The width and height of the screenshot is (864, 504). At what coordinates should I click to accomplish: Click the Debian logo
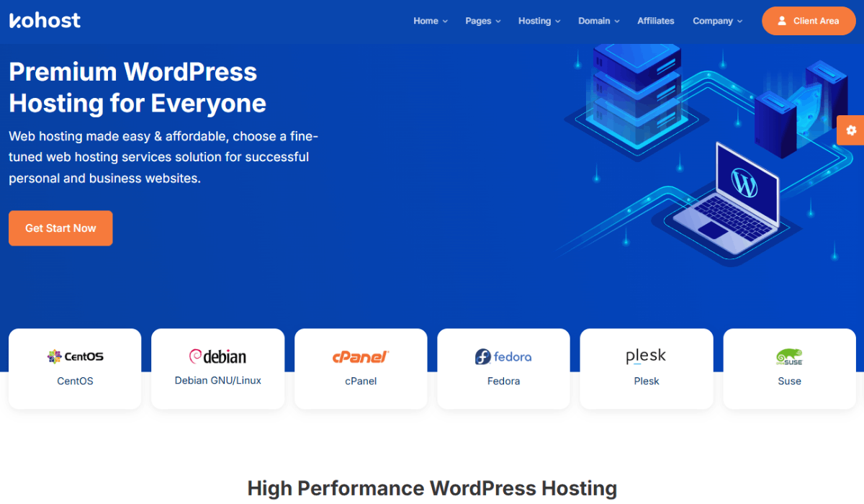(217, 356)
